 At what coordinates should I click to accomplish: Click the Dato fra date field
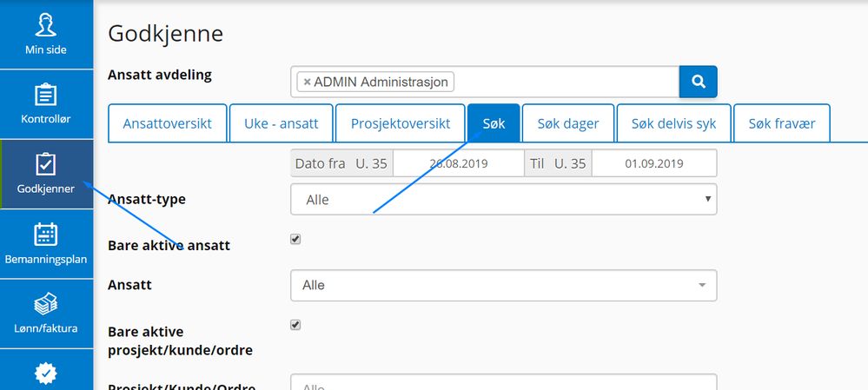(458, 163)
